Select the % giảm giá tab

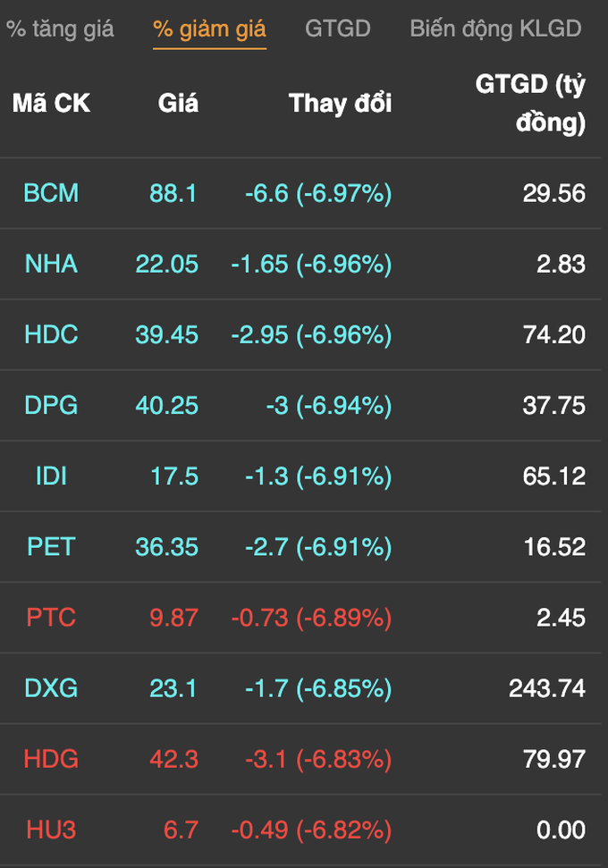coord(209,29)
